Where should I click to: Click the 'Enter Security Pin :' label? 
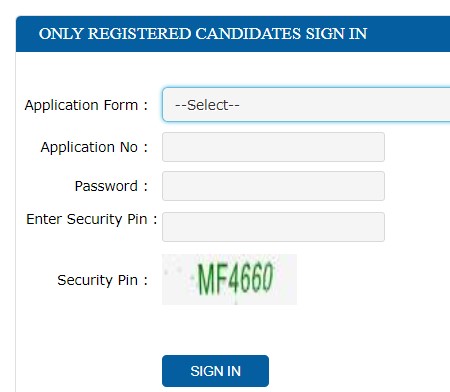coord(92,219)
